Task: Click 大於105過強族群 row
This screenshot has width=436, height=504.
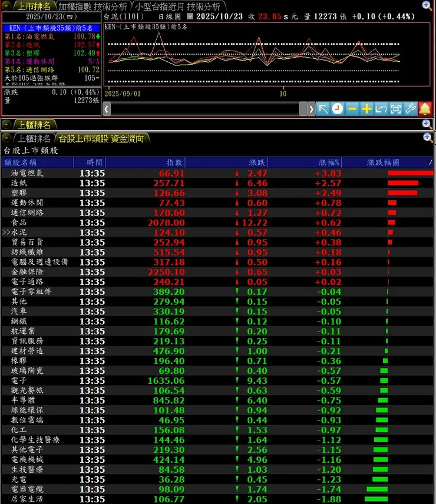Action: (51, 78)
